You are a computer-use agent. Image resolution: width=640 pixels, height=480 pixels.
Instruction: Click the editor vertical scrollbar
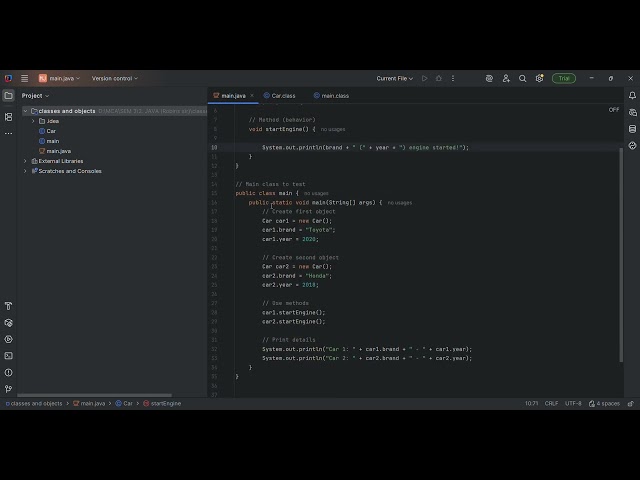point(621,255)
